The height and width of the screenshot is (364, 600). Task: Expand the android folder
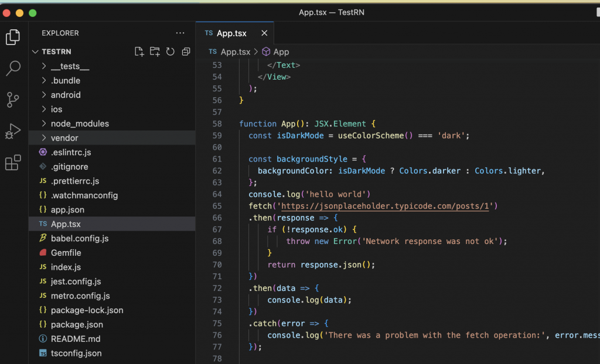click(112, 95)
